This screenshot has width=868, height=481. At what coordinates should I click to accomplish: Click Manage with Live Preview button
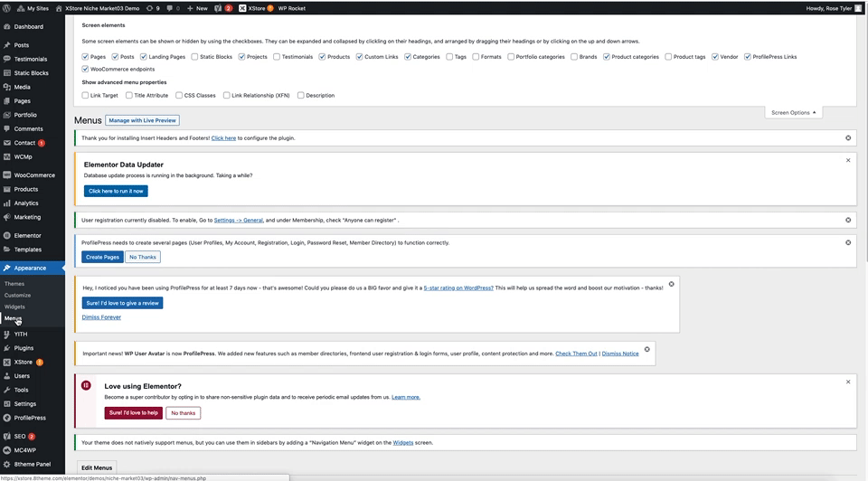(x=142, y=120)
